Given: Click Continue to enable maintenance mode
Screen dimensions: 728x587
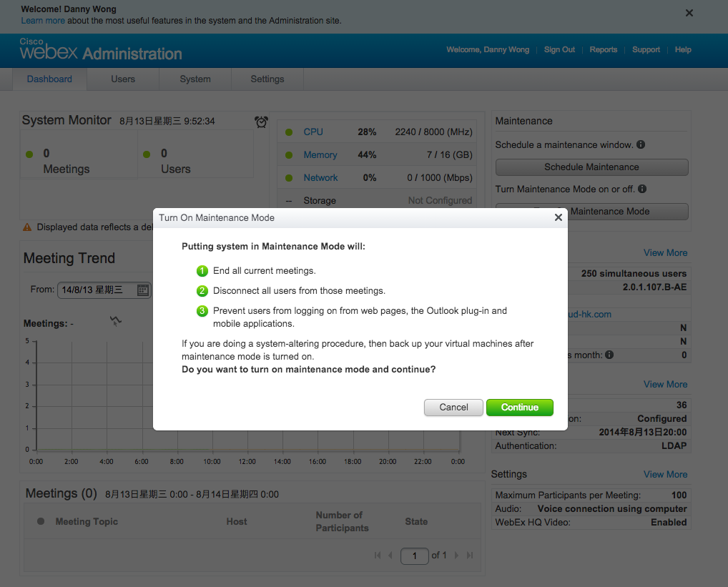Looking at the screenshot, I should point(519,407).
